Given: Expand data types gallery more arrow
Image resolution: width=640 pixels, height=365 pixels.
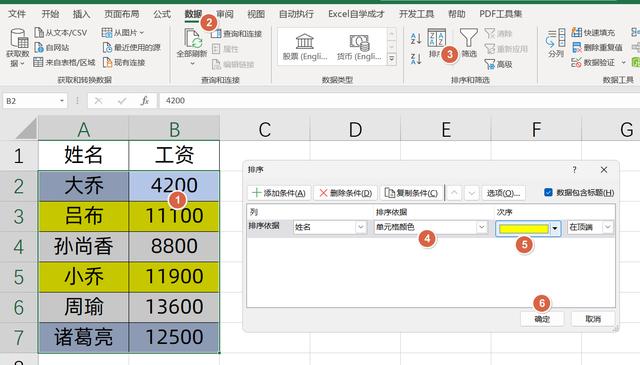Looking at the screenshot, I should (391, 59).
